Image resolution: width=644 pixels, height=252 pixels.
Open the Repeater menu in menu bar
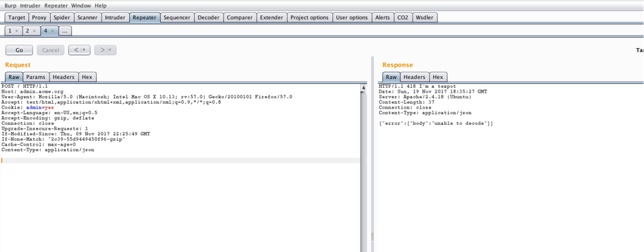pos(56,5)
